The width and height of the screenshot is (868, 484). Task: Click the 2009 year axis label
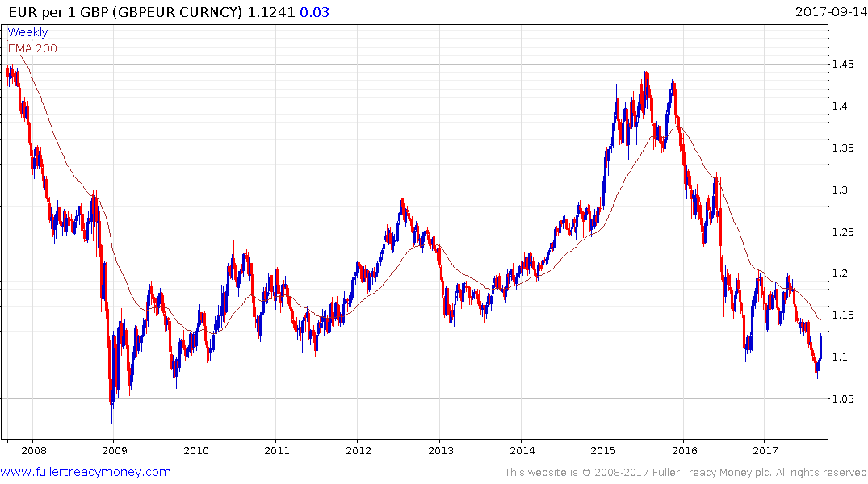pyautogui.click(x=115, y=450)
